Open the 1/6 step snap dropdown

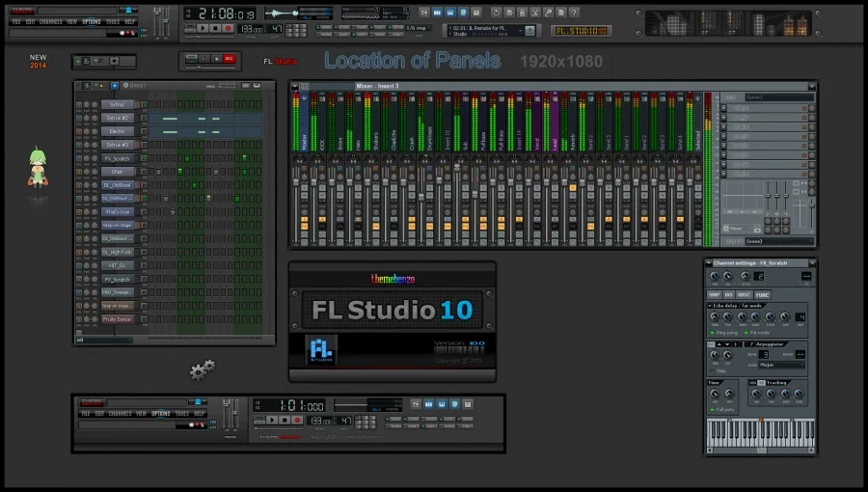(x=420, y=28)
